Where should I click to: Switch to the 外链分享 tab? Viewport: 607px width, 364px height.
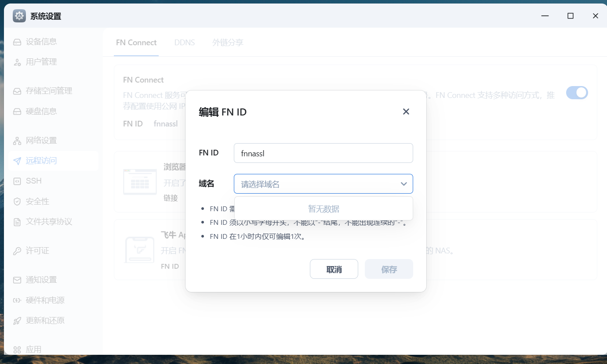pos(228,43)
